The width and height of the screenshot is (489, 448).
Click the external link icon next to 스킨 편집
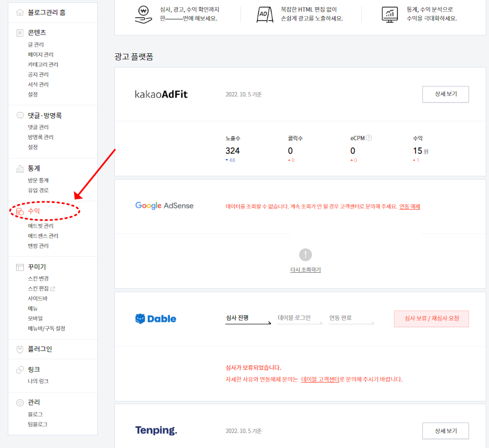tap(53, 289)
